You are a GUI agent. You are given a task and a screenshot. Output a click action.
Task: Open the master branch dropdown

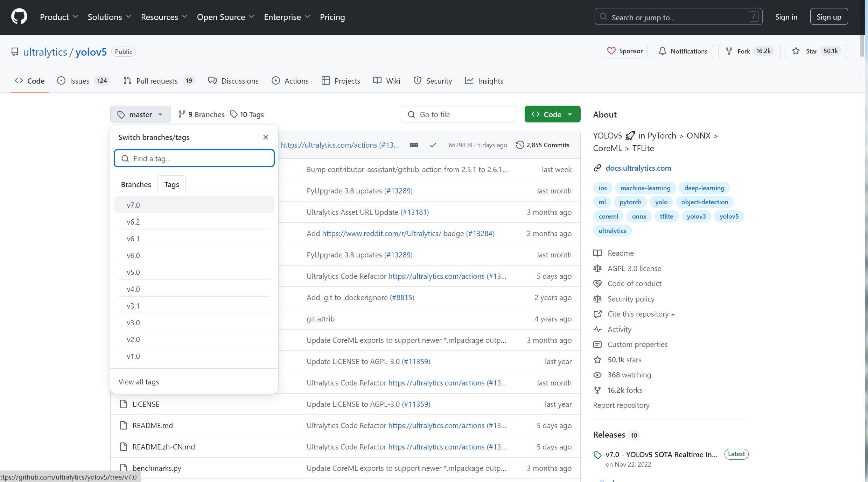140,114
